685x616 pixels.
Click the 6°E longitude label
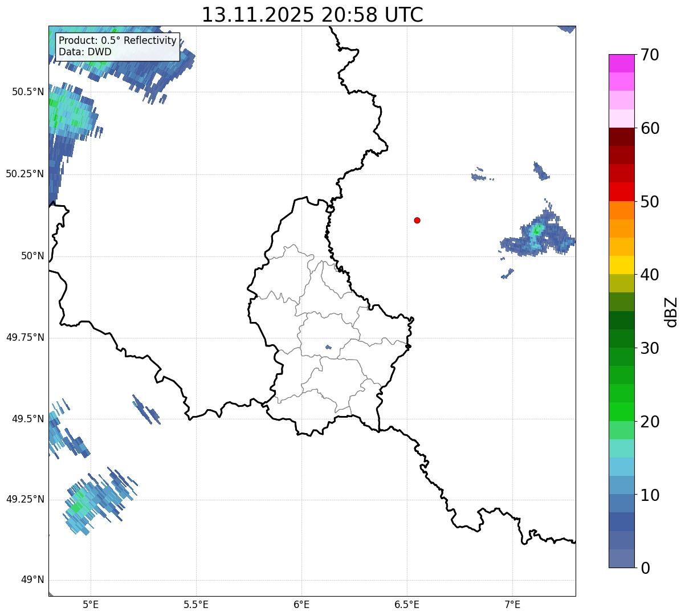301,604
